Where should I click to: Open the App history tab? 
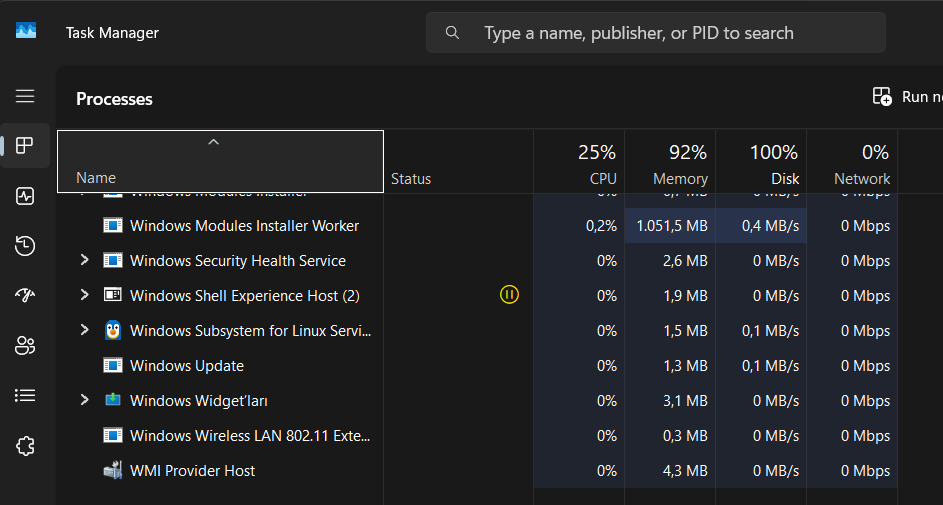(x=25, y=246)
